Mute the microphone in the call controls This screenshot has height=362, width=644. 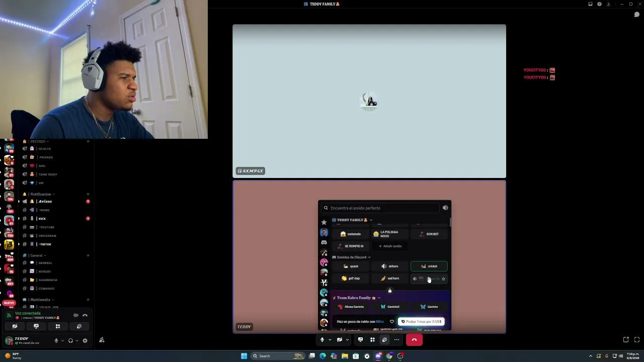[322, 340]
